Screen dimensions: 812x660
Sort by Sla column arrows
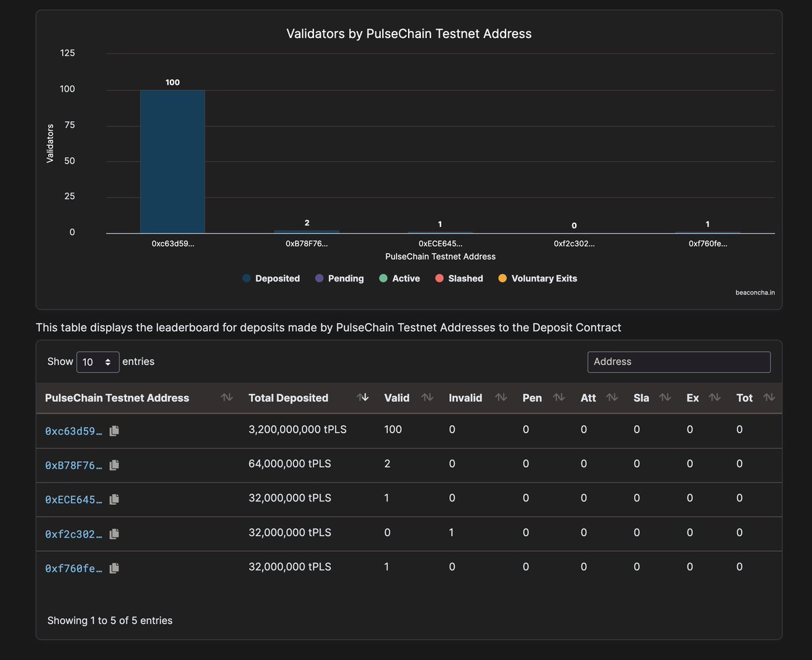pyautogui.click(x=664, y=397)
